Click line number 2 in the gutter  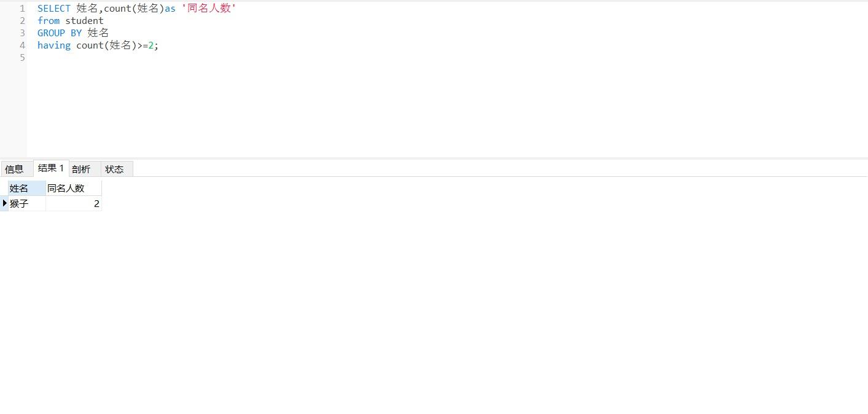[22, 21]
